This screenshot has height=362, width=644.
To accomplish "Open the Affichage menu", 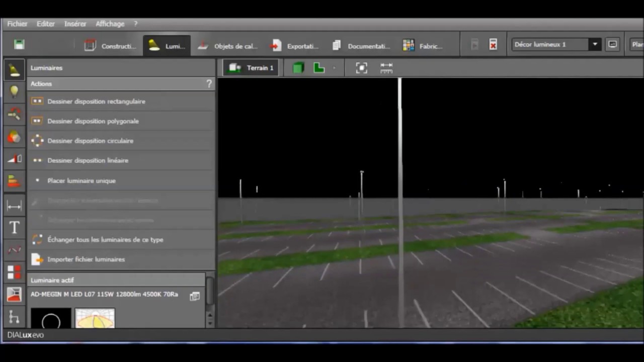I will (x=110, y=24).
